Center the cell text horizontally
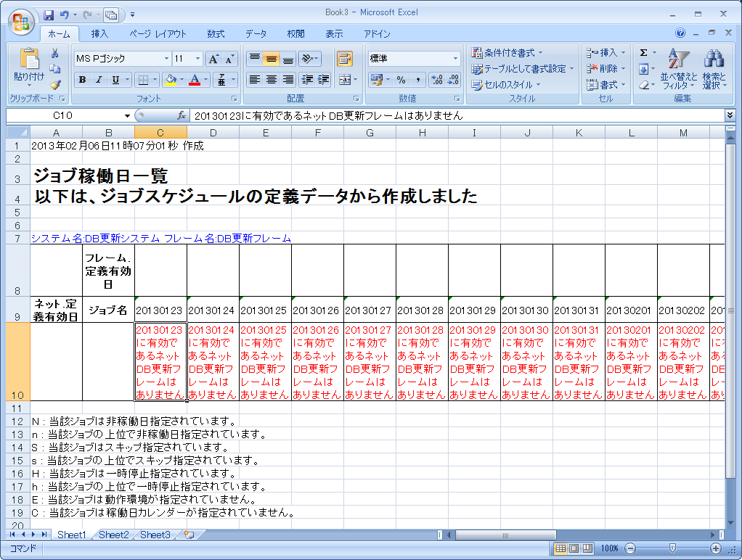The height and width of the screenshot is (560, 742). pos(271,80)
